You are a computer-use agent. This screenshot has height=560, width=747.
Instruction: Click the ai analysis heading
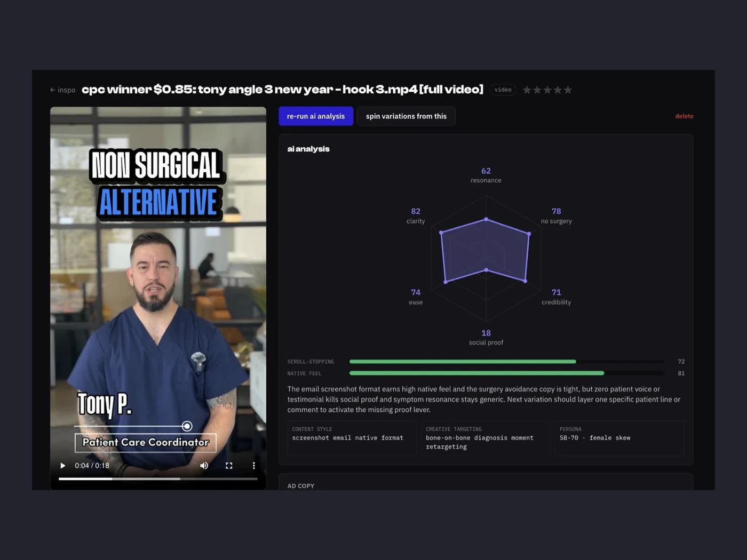308,149
